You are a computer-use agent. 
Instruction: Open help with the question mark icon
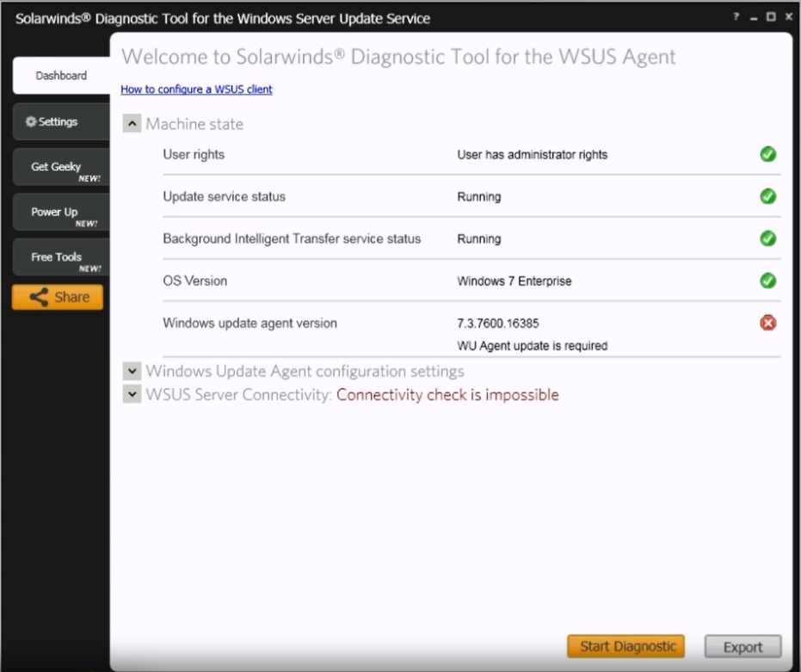(x=736, y=17)
